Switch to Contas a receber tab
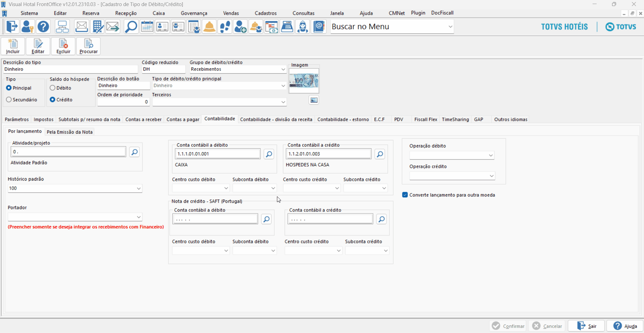This screenshot has height=333, width=644. 144,120
